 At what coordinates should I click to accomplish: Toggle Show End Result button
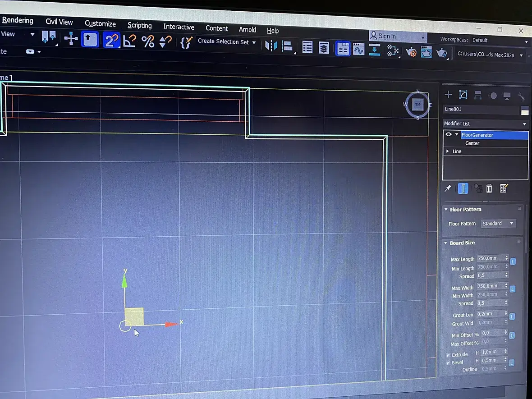tap(463, 188)
